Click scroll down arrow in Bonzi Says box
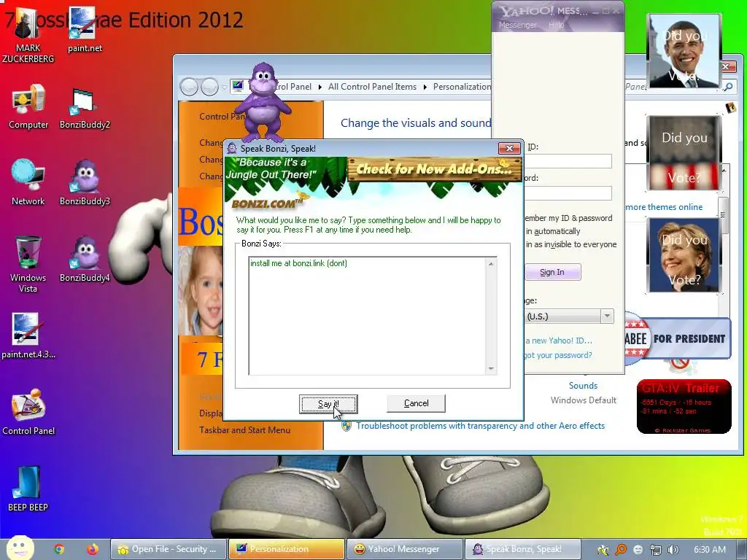Image resolution: width=747 pixels, height=560 pixels. [x=491, y=368]
